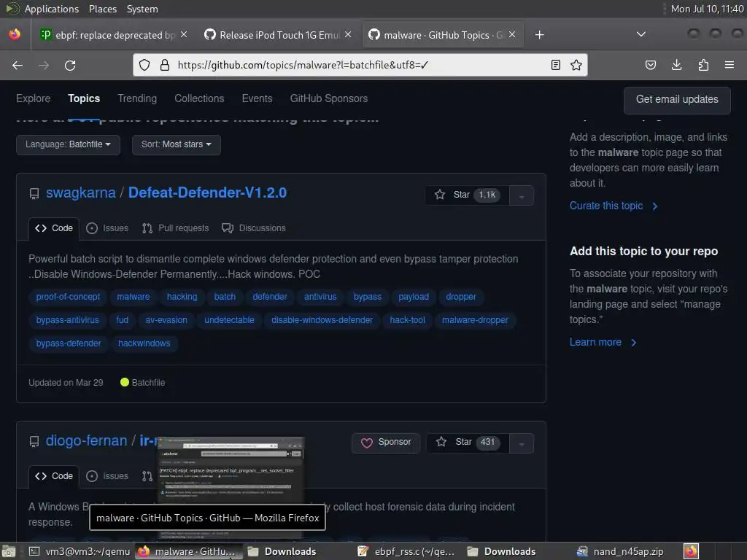
Task: Open the shield tracking protection icon
Action: coord(144,65)
